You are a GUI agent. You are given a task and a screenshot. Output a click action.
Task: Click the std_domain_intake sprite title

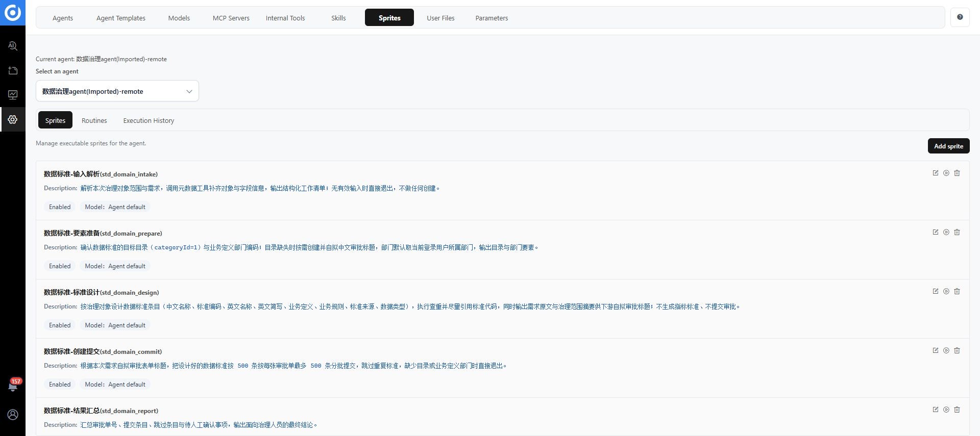coord(101,174)
